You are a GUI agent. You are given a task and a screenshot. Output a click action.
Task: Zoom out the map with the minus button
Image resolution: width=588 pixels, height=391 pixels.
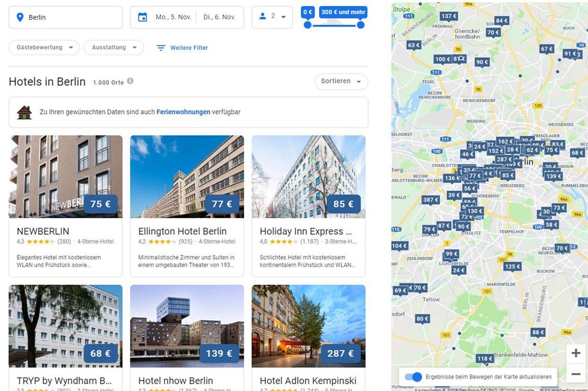coord(576,374)
